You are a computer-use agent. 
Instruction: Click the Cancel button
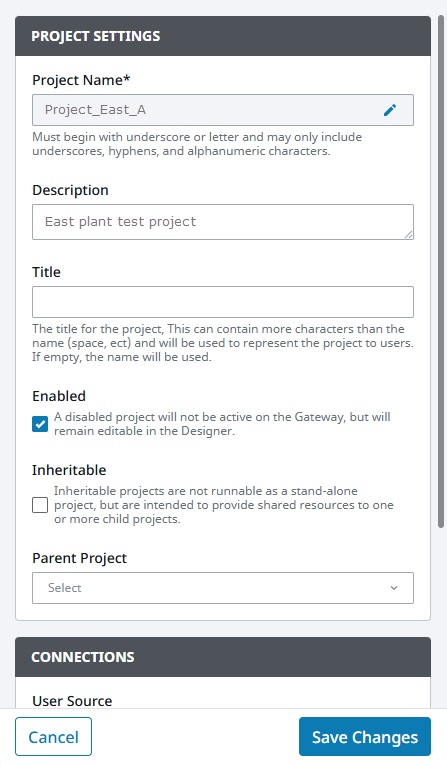point(53,737)
